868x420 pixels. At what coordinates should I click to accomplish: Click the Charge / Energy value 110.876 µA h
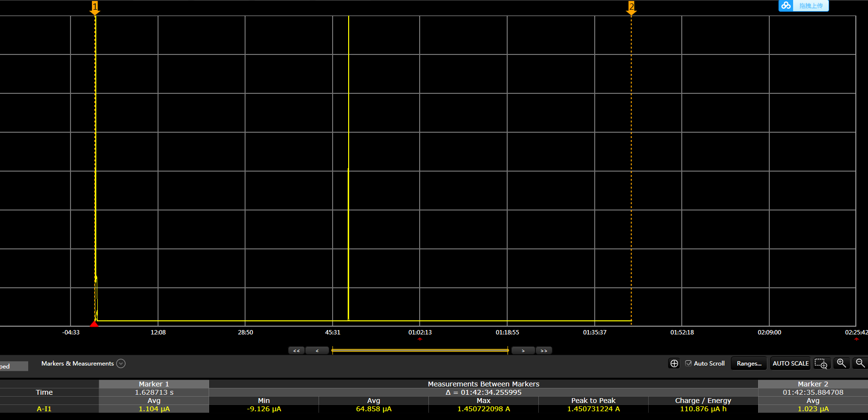coord(703,409)
